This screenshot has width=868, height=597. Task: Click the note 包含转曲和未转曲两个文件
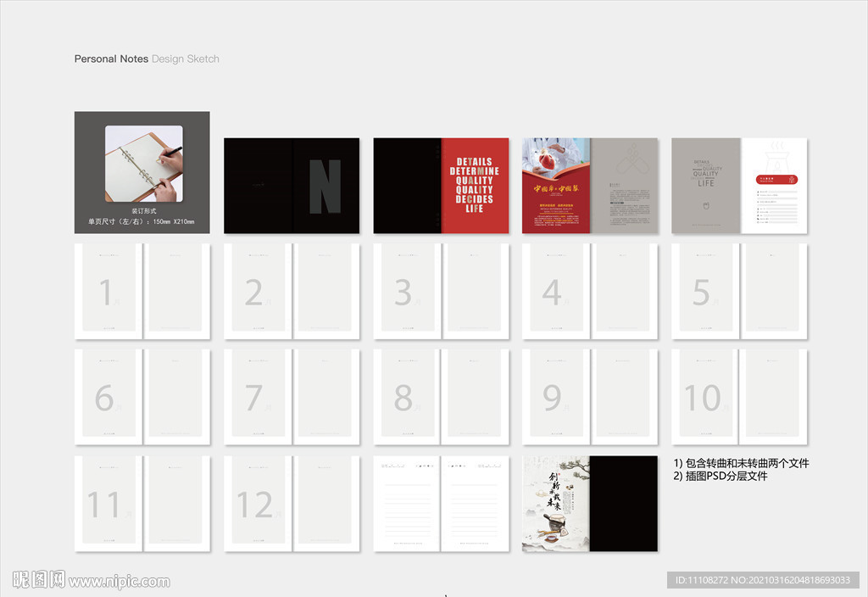tap(741, 463)
